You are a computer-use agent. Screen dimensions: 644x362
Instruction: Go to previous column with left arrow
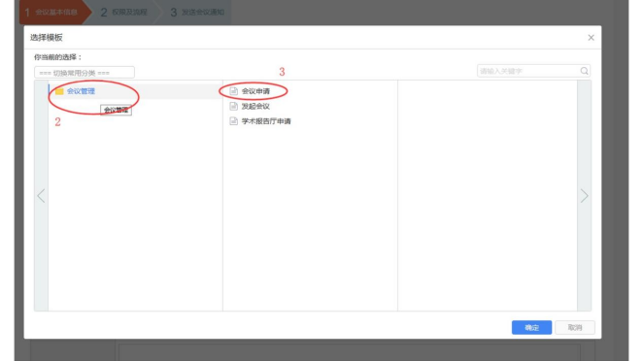pos(41,195)
